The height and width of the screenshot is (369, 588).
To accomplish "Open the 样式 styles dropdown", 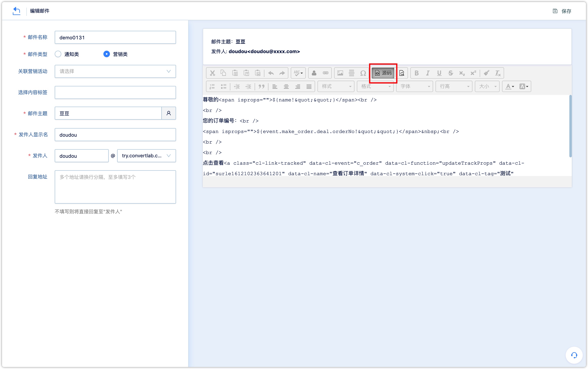I will click(336, 86).
